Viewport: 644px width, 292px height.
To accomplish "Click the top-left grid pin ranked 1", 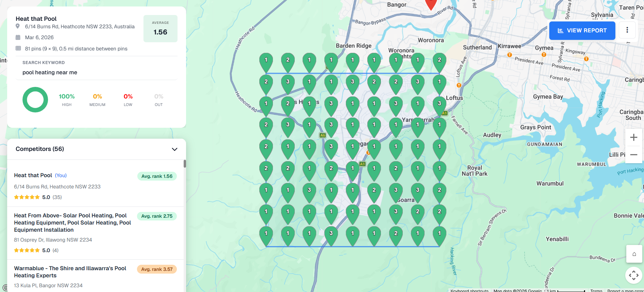I will click(266, 62).
